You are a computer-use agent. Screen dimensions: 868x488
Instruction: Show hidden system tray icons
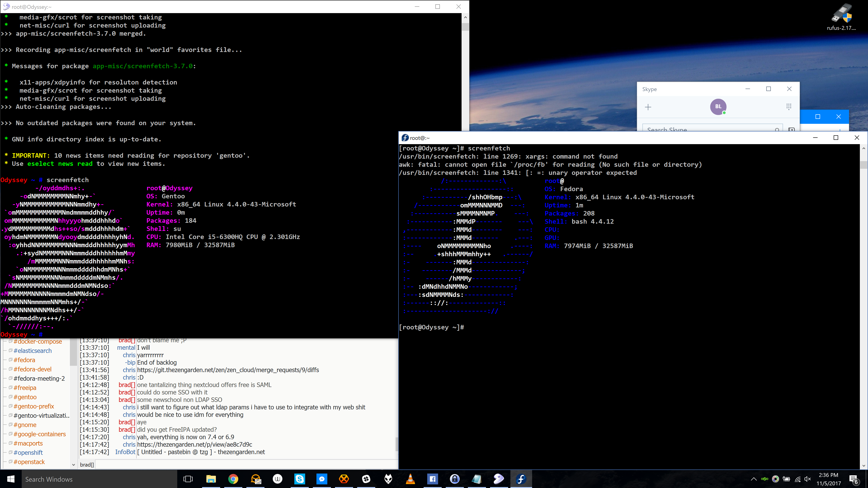pos(754,479)
